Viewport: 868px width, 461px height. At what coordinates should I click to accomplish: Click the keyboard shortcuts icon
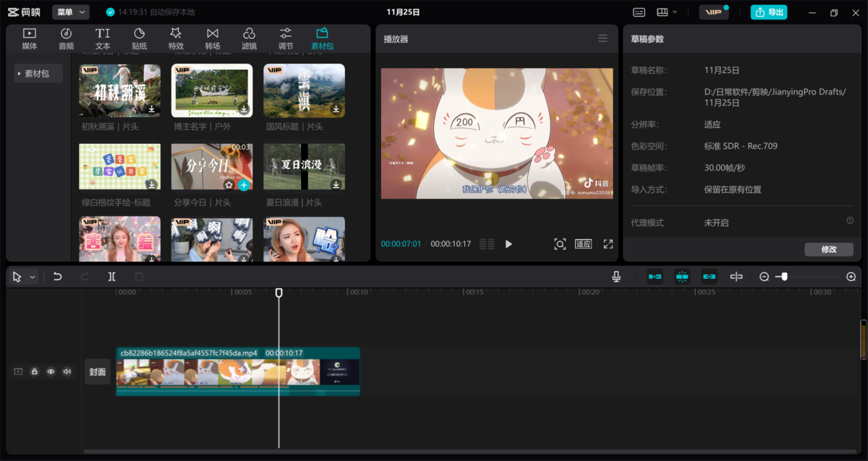coord(639,12)
